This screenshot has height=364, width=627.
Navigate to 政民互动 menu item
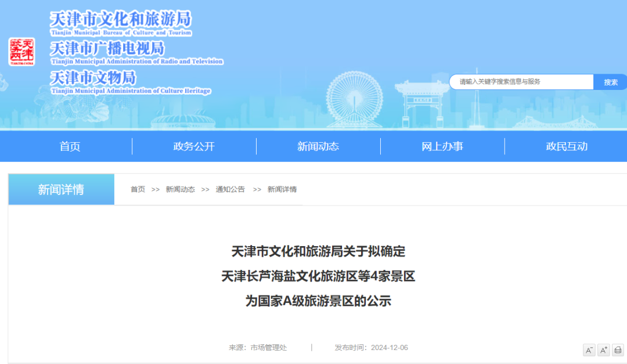[567, 146]
